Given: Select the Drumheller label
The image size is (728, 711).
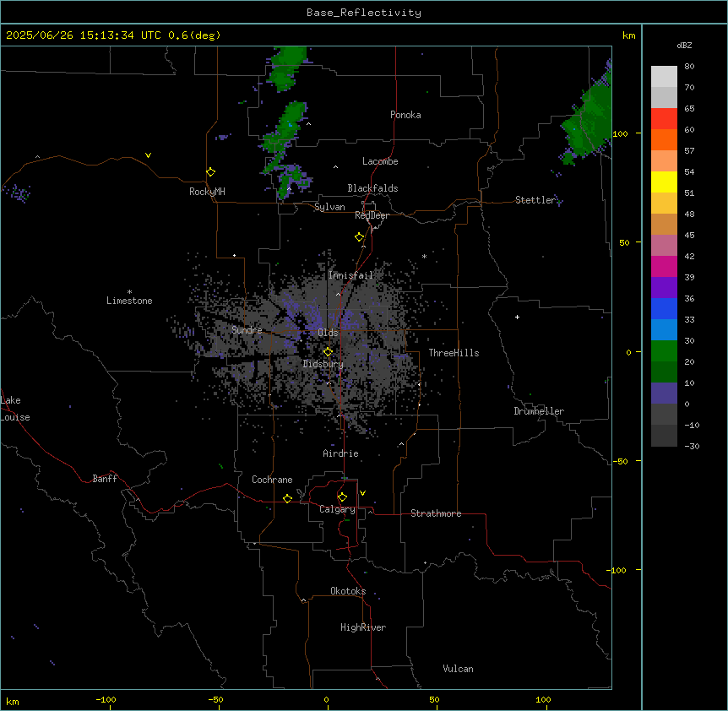Looking at the screenshot, I should tap(539, 411).
